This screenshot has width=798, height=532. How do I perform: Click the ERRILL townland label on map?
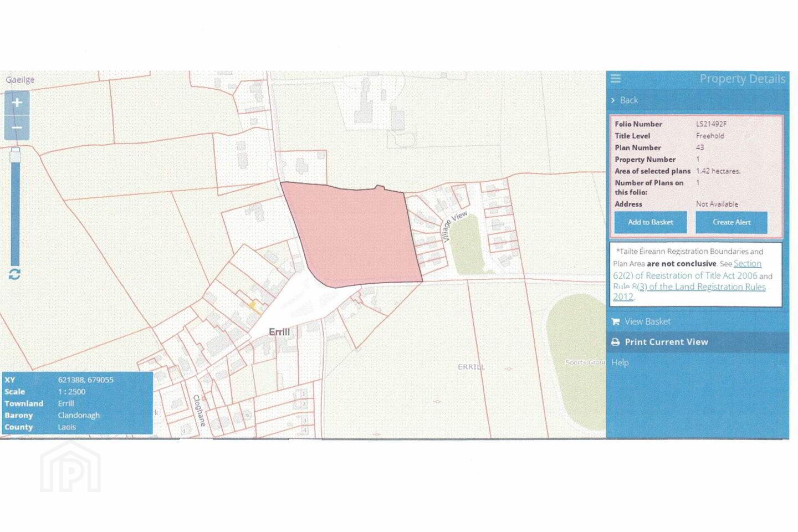coord(471,367)
